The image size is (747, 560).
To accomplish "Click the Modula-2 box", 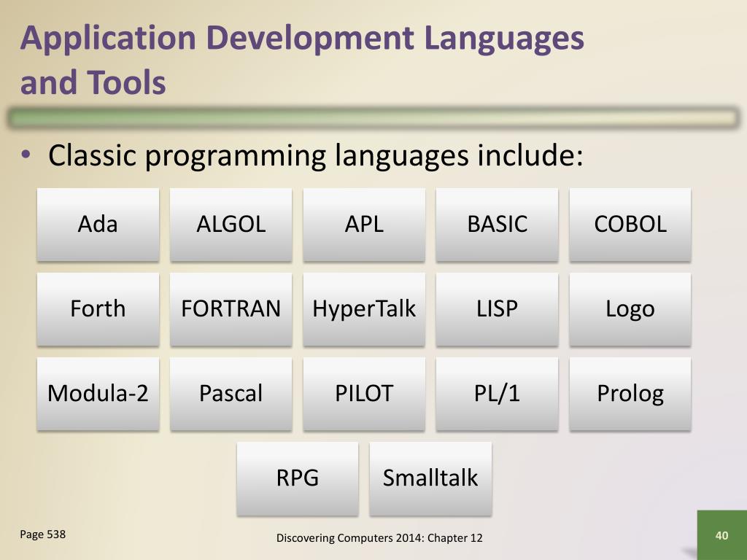I will pyautogui.click(x=98, y=394).
